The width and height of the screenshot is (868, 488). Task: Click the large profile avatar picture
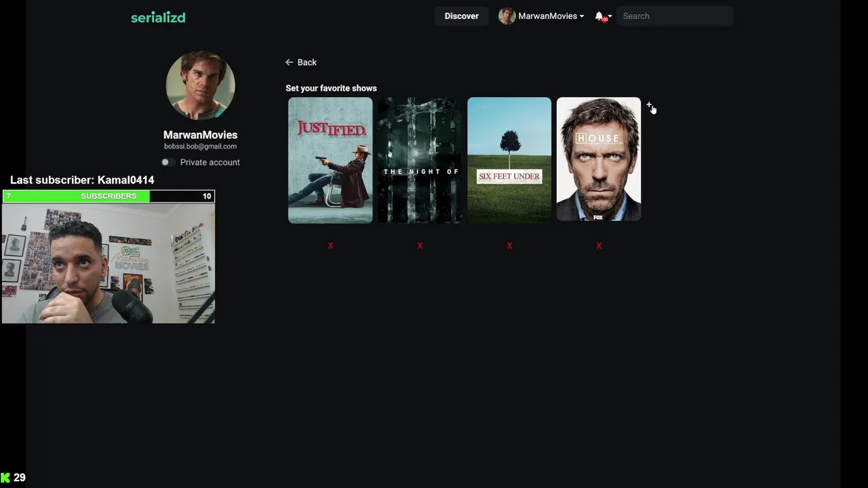coord(200,85)
